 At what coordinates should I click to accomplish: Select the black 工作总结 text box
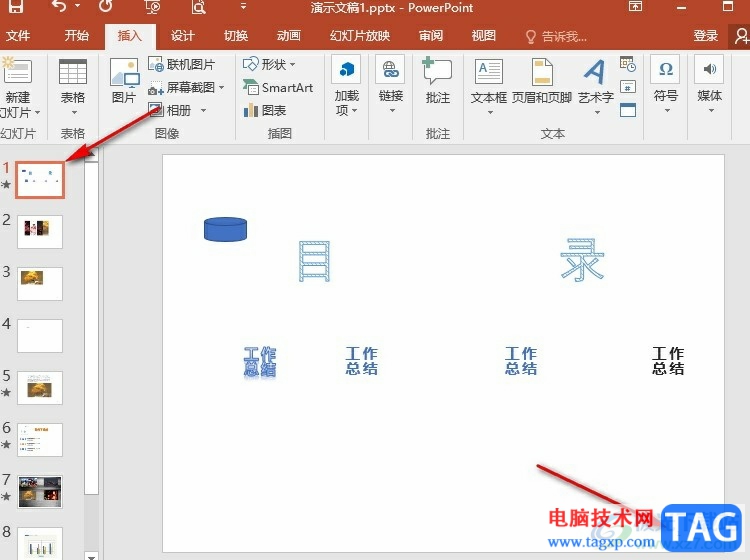pyautogui.click(x=668, y=361)
